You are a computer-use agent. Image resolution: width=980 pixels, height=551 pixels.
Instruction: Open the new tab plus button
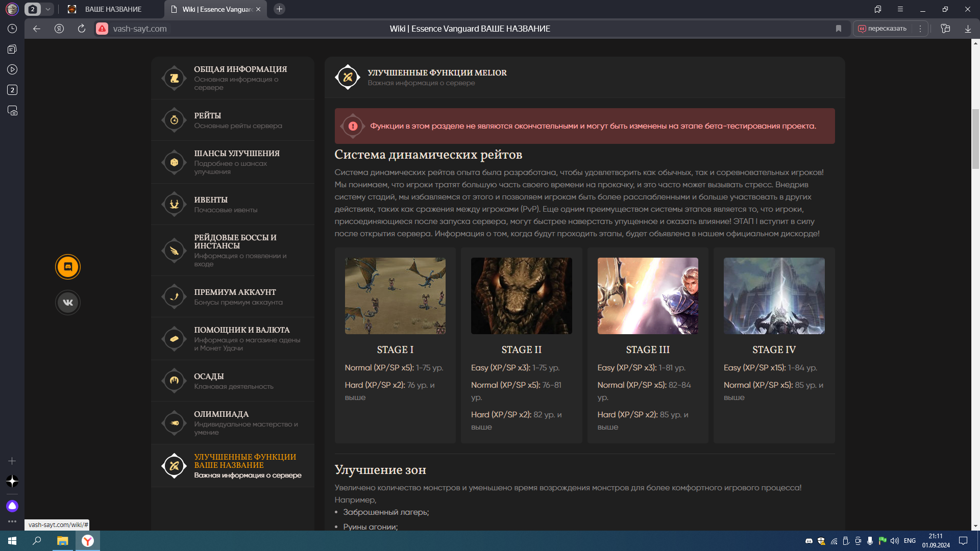pyautogui.click(x=279, y=9)
